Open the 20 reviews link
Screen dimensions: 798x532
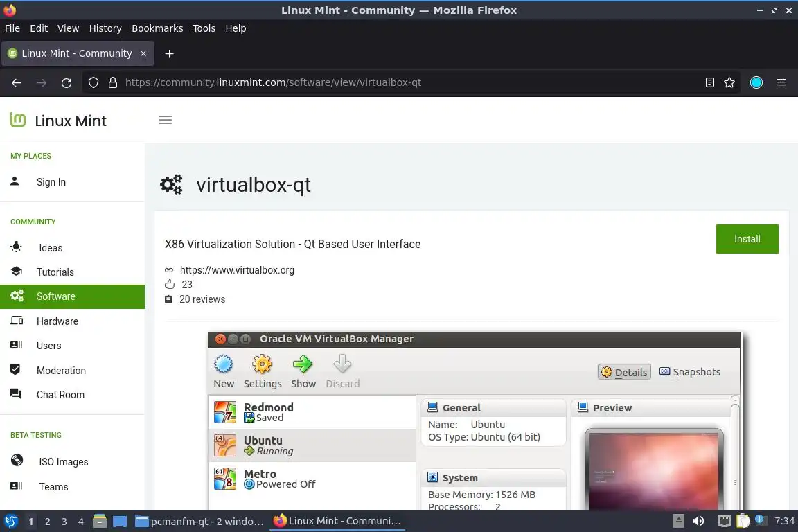pyautogui.click(x=202, y=299)
